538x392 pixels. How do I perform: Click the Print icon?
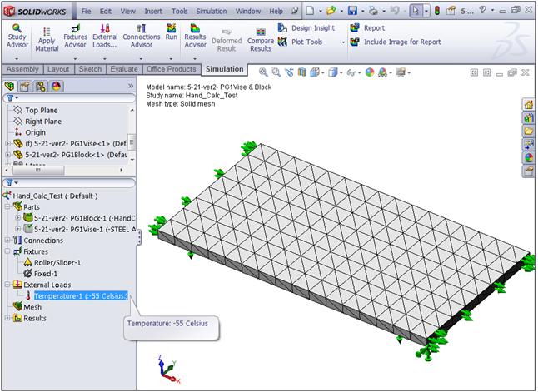373,11
